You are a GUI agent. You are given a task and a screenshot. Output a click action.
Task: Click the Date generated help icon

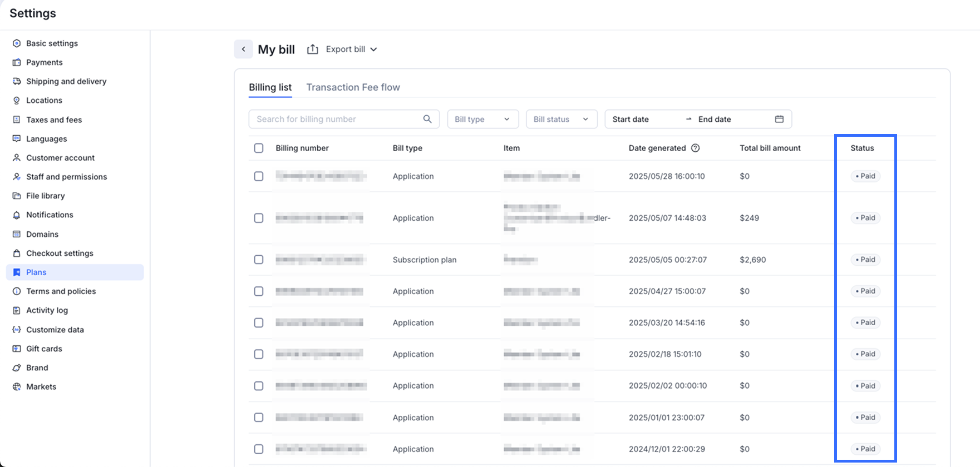(696, 148)
